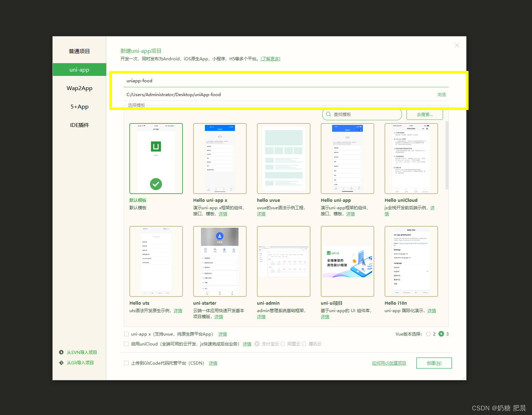Click the 浏览 browse link
Viewport: 532px width, 415px height.
441,95
